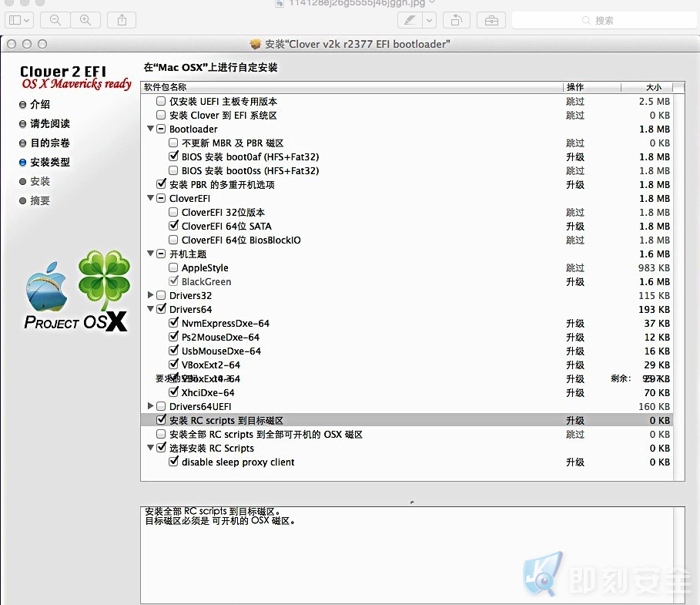Check the Drivers32 group checkbox
The image size is (700, 605).
(161, 295)
